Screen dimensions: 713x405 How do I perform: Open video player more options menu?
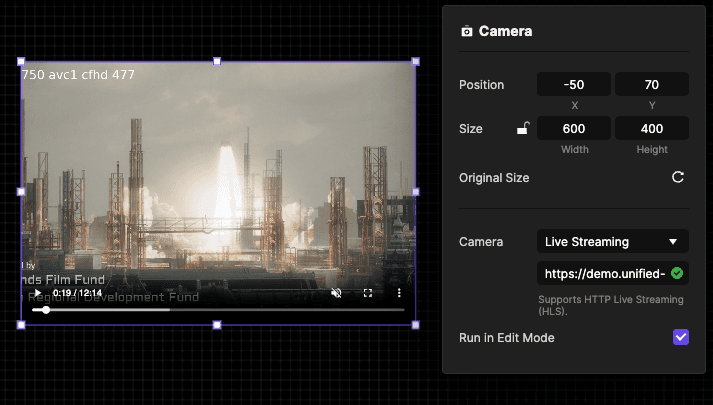click(x=399, y=293)
